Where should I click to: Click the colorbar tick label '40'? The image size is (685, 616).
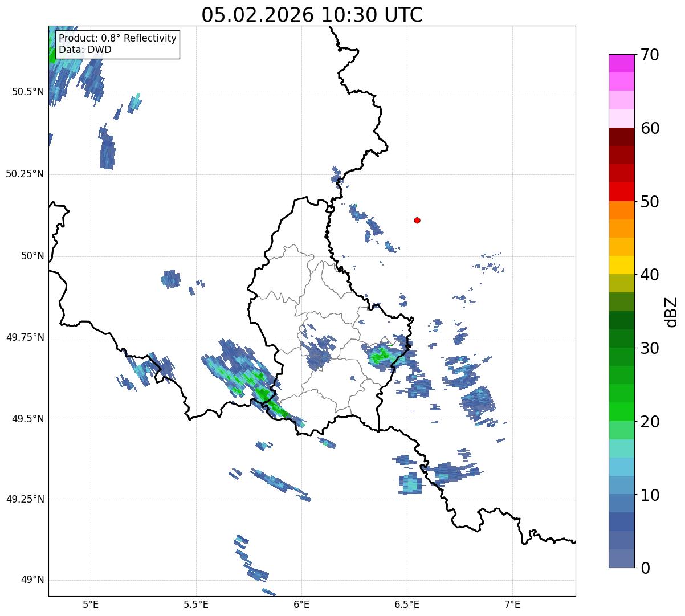[x=650, y=275]
